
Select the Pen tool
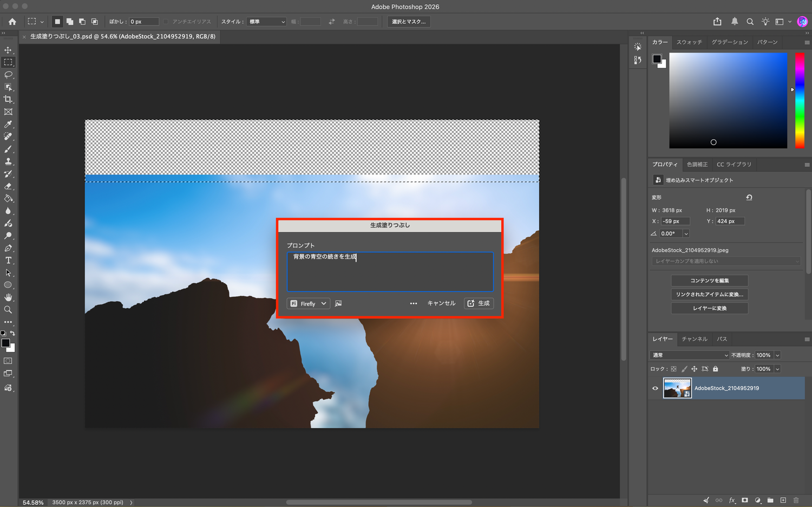pyautogui.click(x=8, y=248)
